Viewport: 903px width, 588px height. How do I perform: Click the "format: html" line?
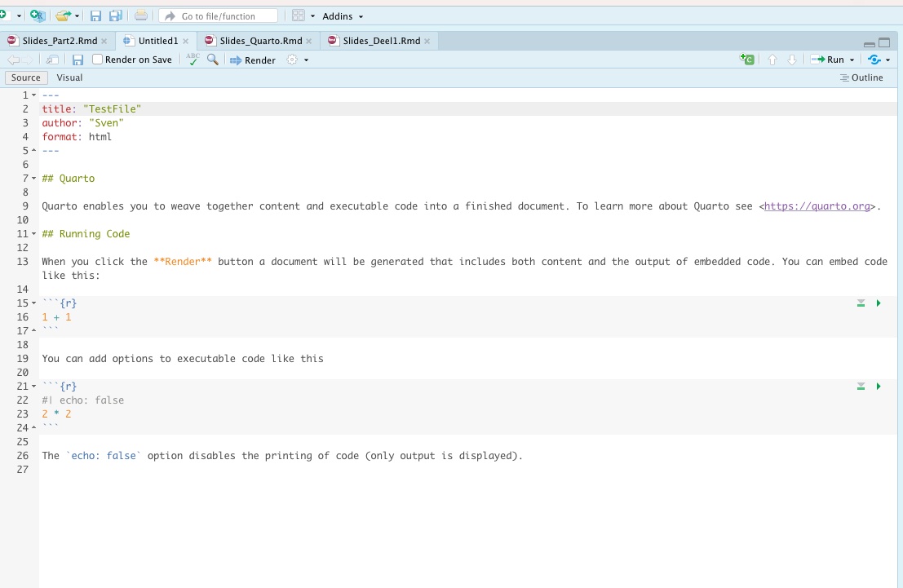[x=77, y=136]
